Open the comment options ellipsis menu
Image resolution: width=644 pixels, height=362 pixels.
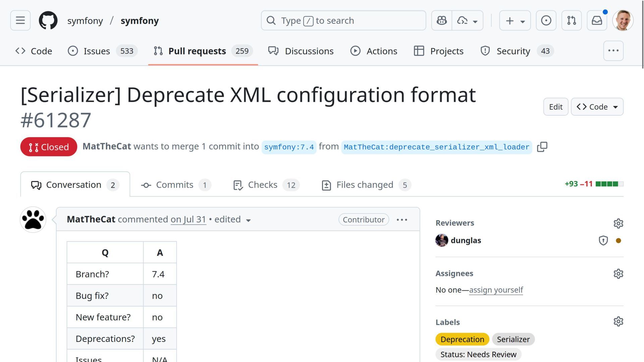pyautogui.click(x=402, y=220)
